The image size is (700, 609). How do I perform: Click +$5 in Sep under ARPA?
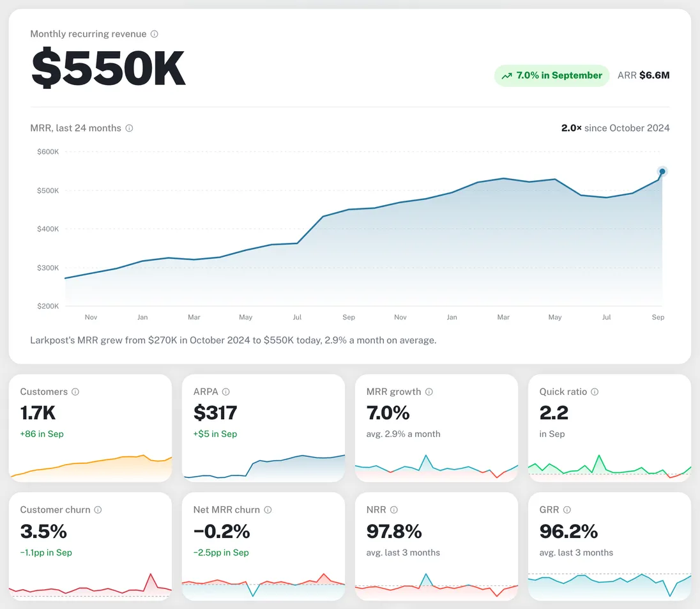tap(215, 434)
